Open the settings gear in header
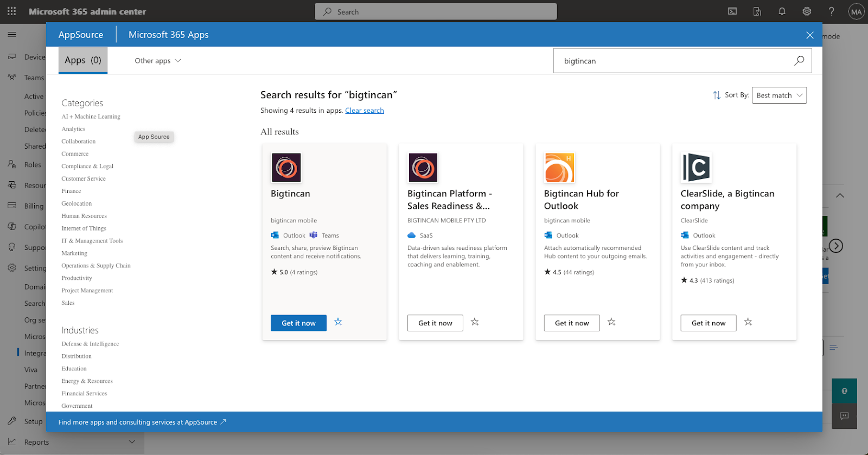 [x=807, y=11]
